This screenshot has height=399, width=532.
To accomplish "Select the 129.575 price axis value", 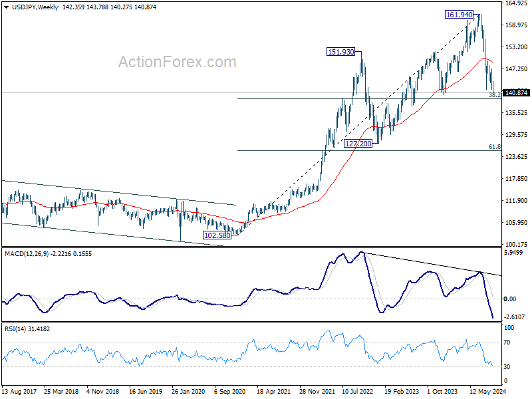I will click(517, 135).
